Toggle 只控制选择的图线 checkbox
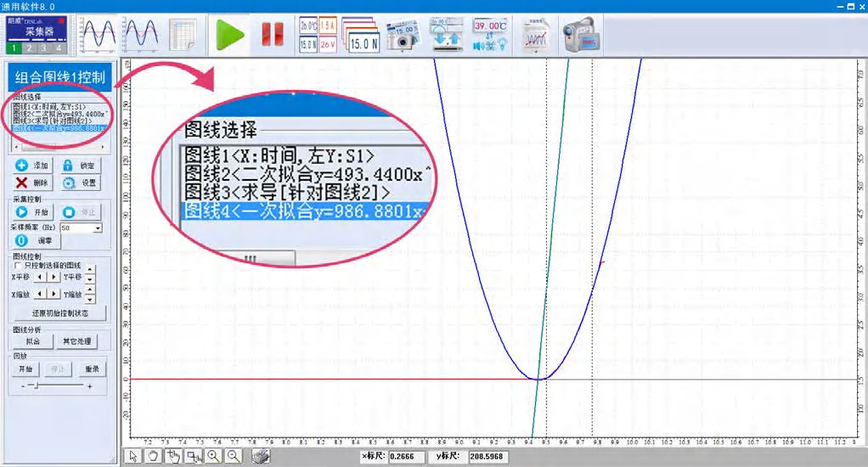868x467 pixels. point(18,266)
